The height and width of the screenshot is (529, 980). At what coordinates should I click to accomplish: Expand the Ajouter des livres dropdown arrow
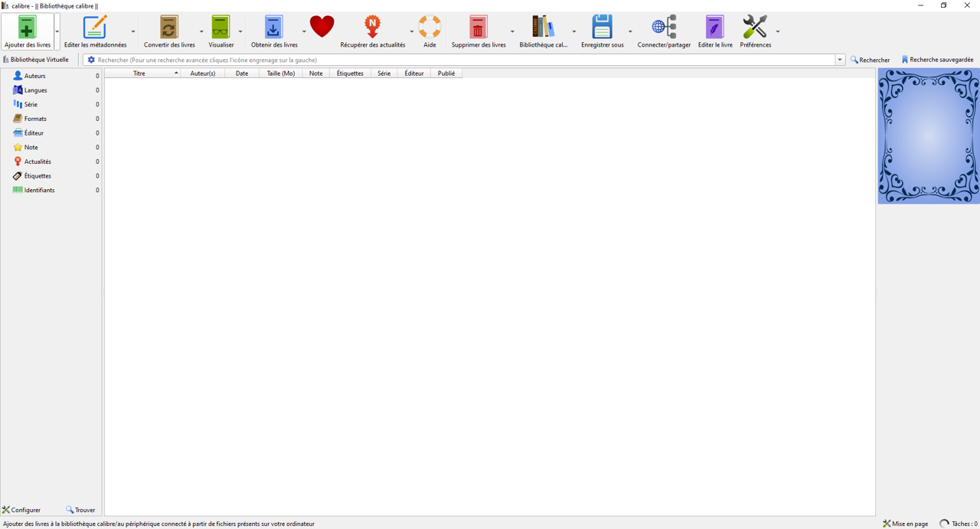pos(57,32)
